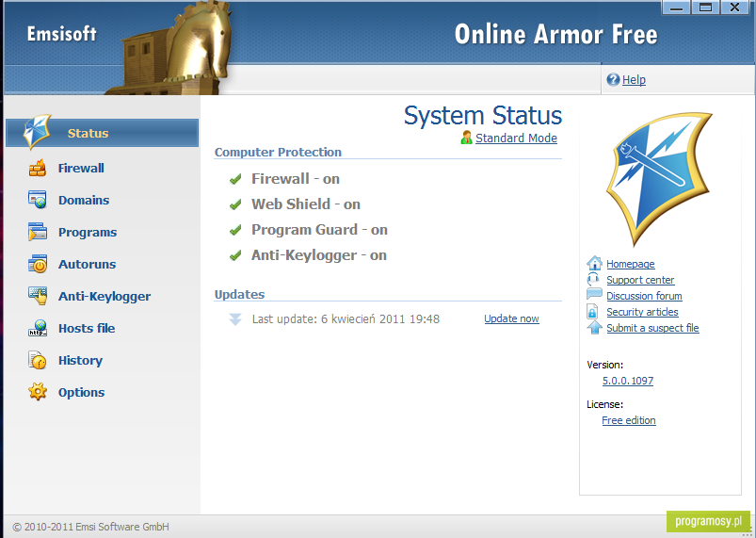Viewport: 756px width, 538px height.
Task: View the History section
Action: (x=80, y=361)
